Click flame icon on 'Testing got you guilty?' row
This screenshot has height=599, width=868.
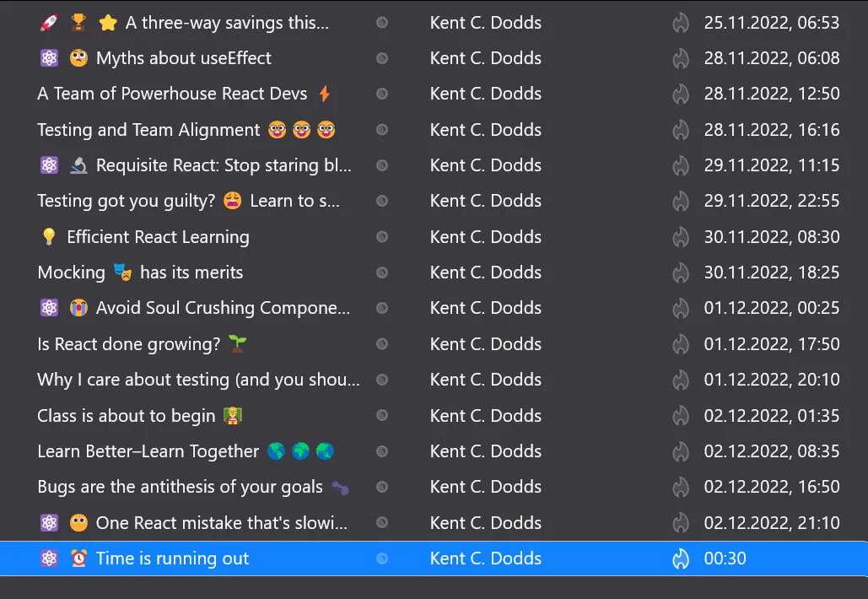[x=681, y=201]
